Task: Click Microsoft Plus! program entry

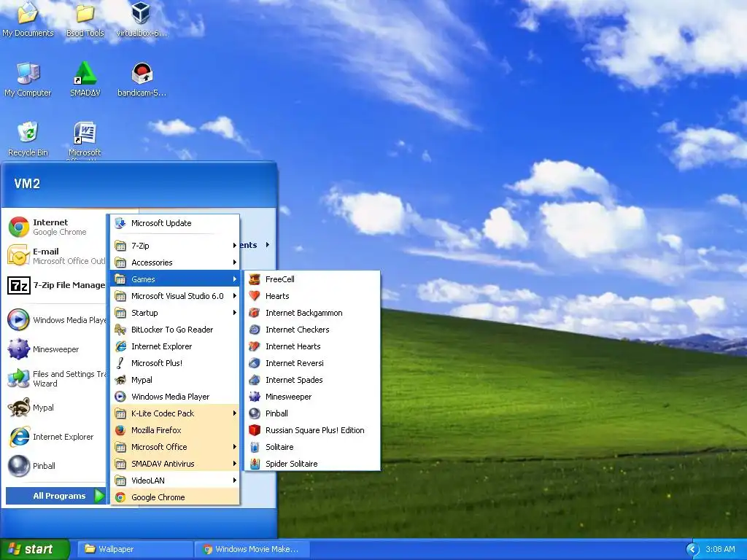Action: [175, 363]
